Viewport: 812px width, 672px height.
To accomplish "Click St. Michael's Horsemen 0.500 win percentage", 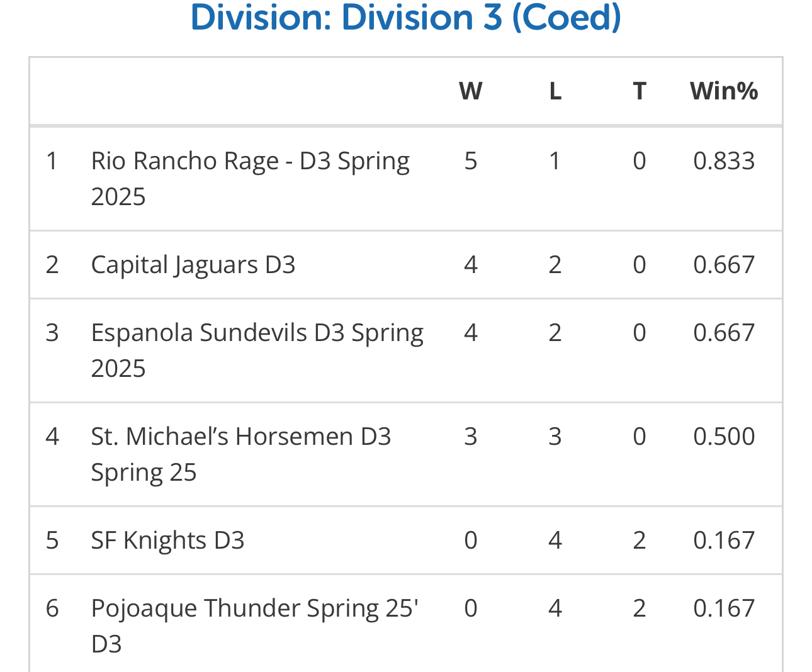I will 724,437.
